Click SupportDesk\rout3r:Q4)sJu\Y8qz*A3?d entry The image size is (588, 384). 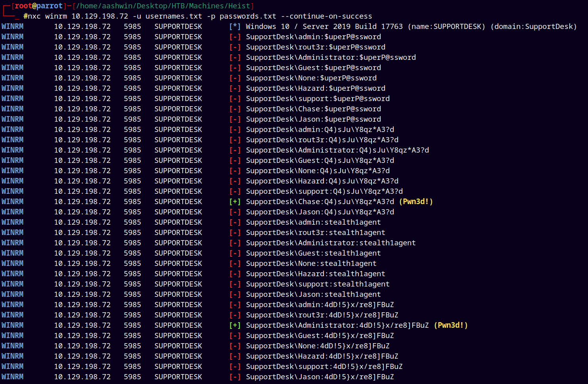pyautogui.click(x=322, y=140)
